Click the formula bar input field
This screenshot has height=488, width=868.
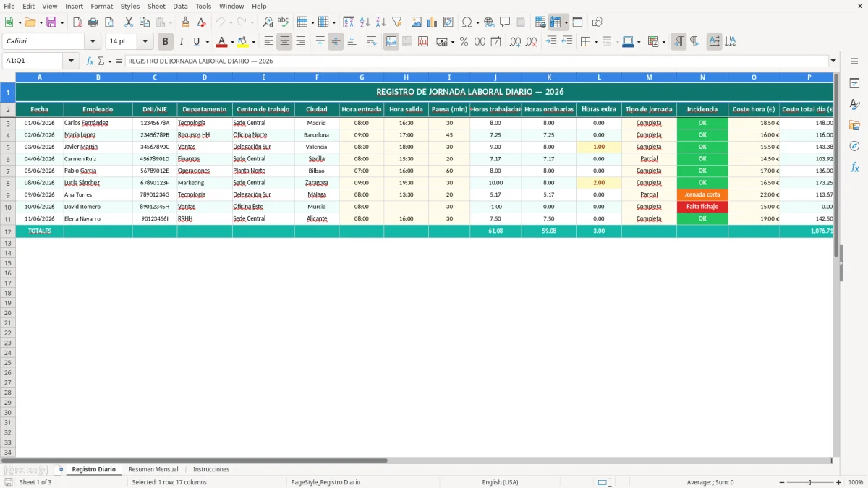tap(477, 61)
